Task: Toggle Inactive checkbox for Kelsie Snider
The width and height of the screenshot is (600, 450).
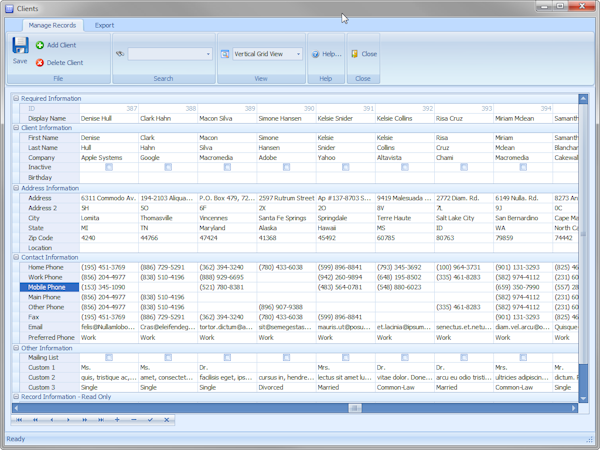Action: 346,167
